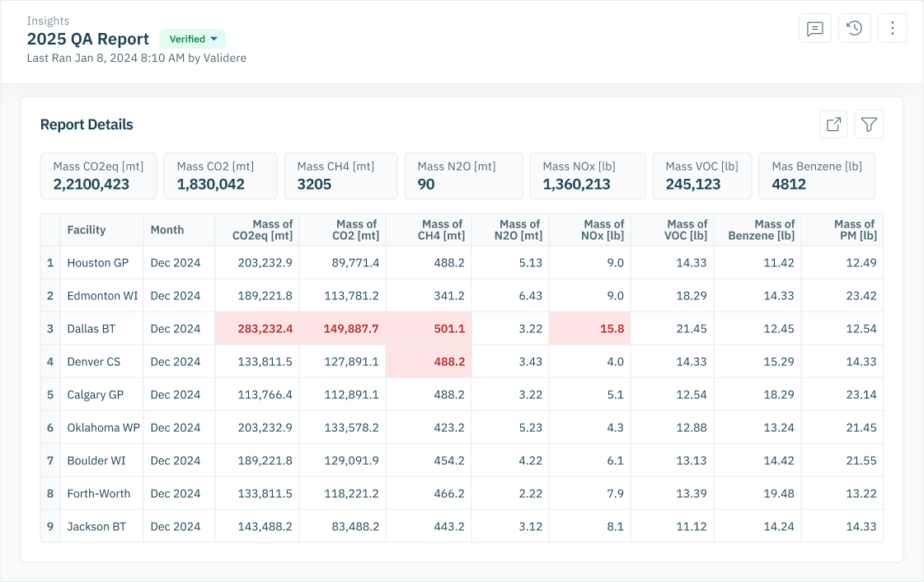
Task: Open the comments icon in header
Action: click(815, 28)
